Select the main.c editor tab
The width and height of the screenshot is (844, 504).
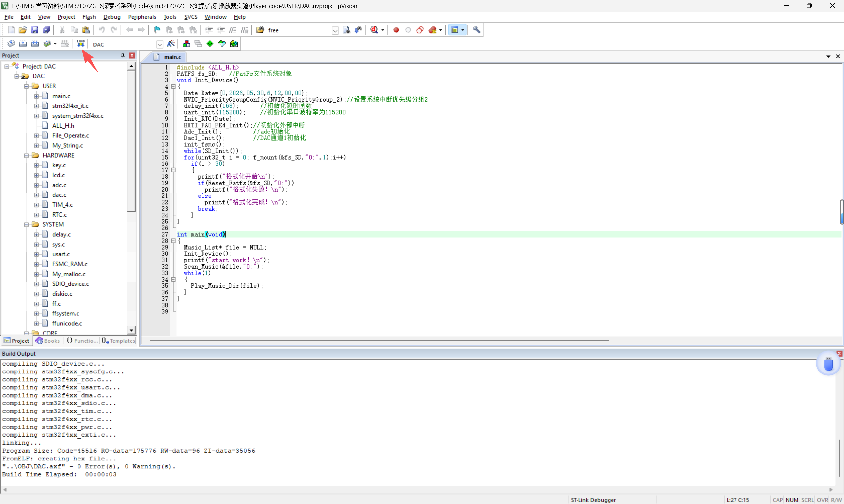point(169,57)
